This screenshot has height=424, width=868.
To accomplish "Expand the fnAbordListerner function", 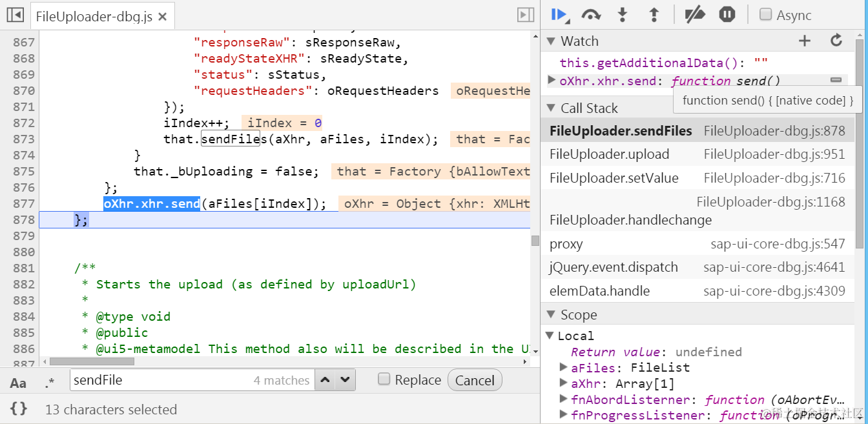I will click(x=563, y=399).
